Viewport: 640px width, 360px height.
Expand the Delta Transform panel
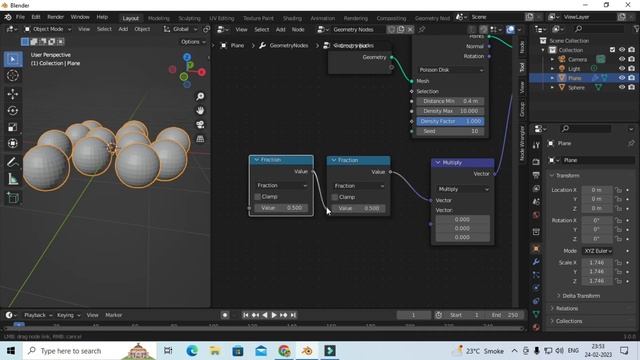coord(580,296)
